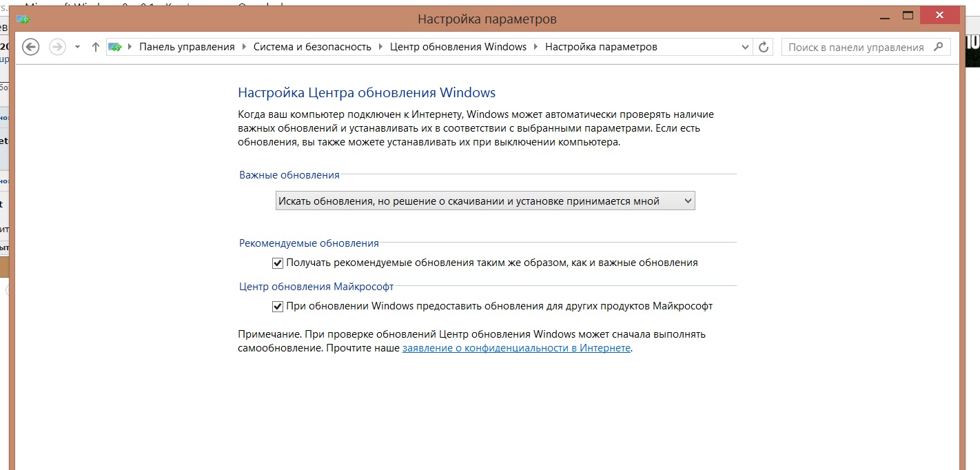Click the 'Центр обновления Майкрософт' section label
The height and width of the screenshot is (470, 980).
(316, 286)
